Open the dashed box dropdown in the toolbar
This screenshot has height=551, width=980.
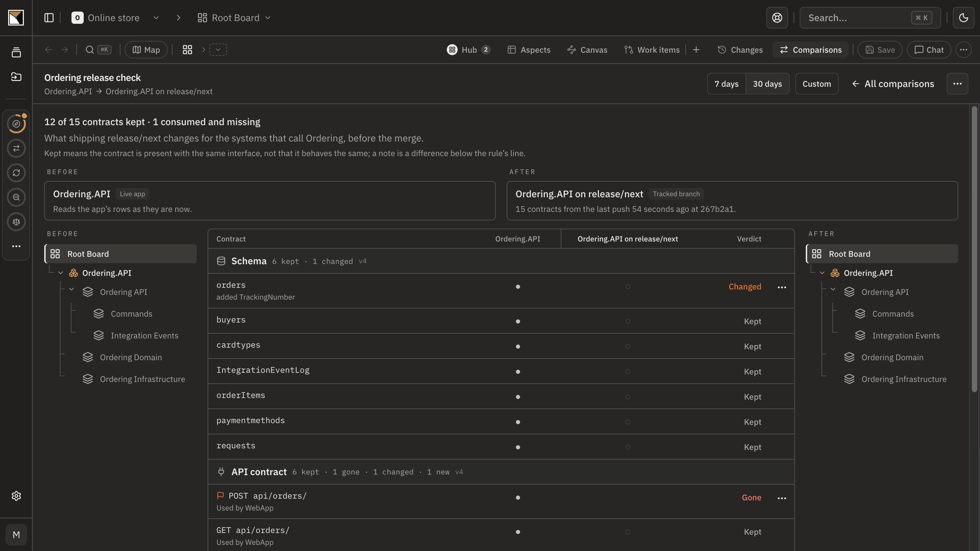point(218,50)
